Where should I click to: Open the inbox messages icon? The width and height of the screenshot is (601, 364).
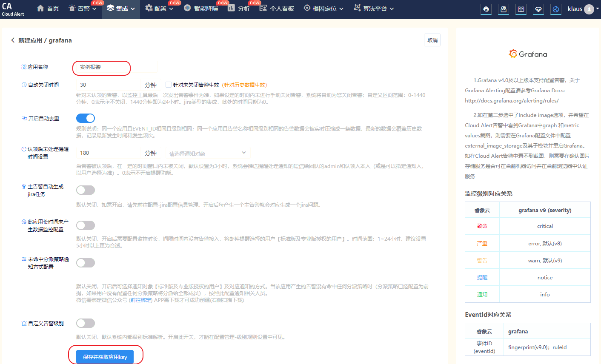pyautogui.click(x=504, y=9)
